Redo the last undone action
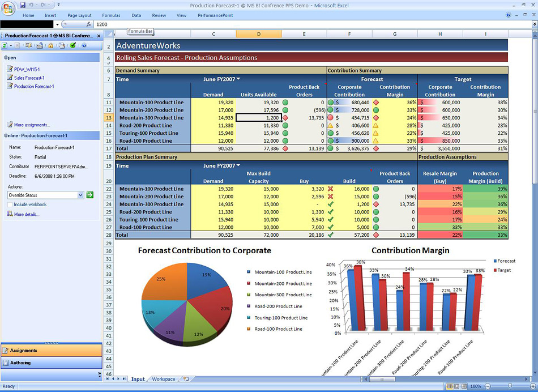The image size is (538, 392). pyautogui.click(x=44, y=5)
